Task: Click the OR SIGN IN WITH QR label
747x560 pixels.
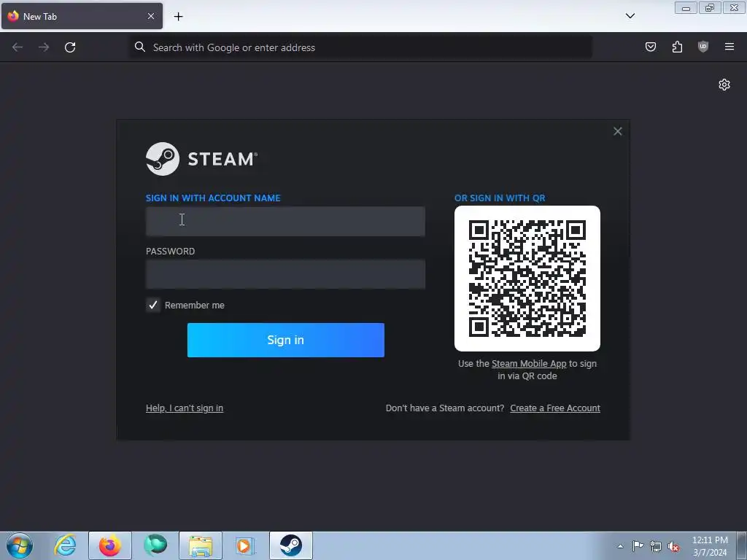Action: click(500, 198)
